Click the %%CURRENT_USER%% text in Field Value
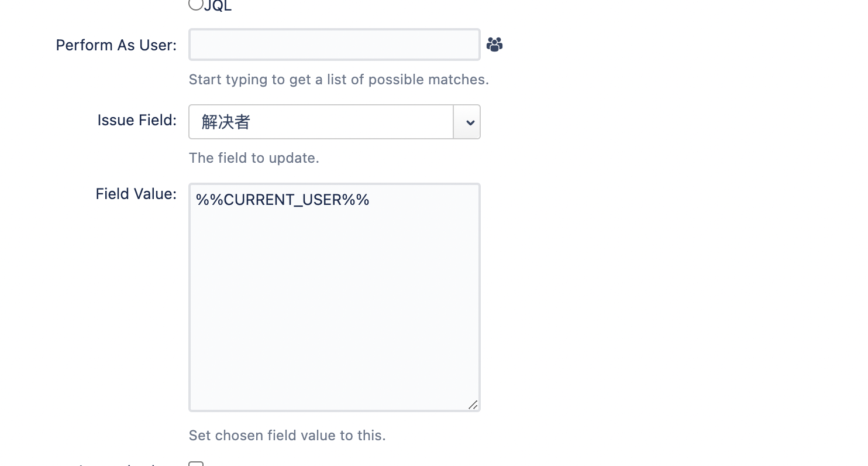Image resolution: width=868 pixels, height=466 pixels. click(x=283, y=200)
